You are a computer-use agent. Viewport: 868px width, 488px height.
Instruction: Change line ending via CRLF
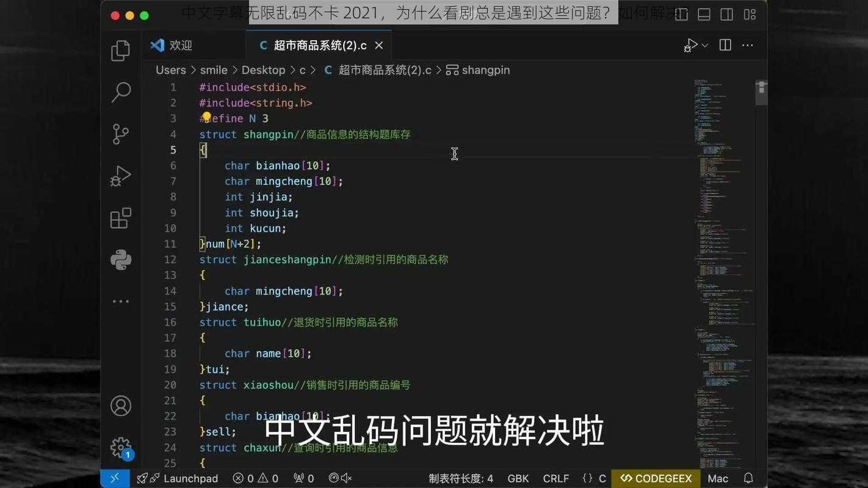coord(555,478)
